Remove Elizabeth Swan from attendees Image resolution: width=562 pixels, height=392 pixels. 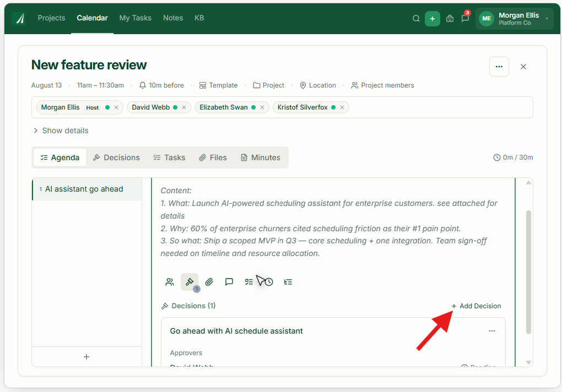(x=262, y=107)
